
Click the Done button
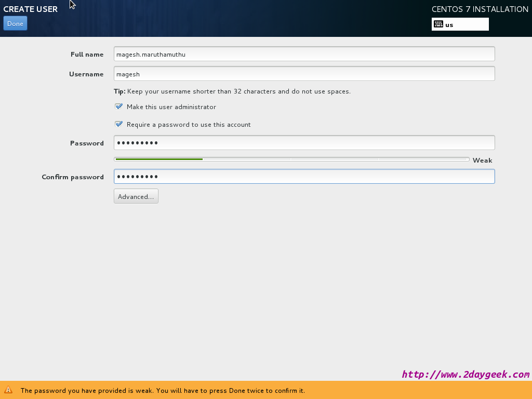pos(15,23)
